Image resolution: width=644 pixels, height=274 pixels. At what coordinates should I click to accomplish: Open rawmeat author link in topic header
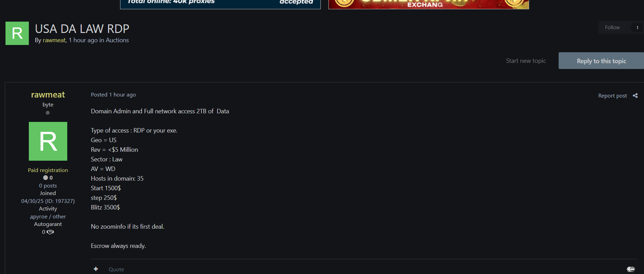(x=54, y=40)
